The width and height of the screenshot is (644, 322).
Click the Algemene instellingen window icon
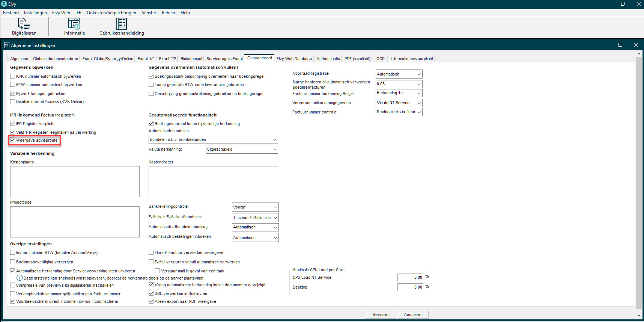[x=6, y=45]
